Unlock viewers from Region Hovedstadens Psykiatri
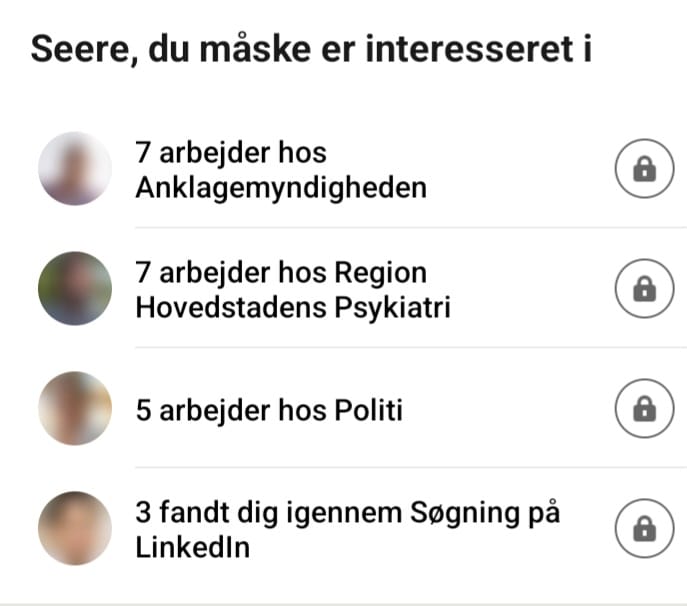Image resolution: width=687 pixels, height=606 pixels. tap(644, 288)
